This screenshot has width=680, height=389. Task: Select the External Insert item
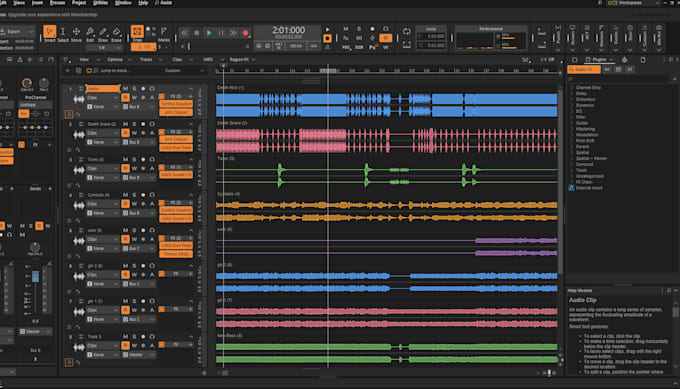click(588, 188)
